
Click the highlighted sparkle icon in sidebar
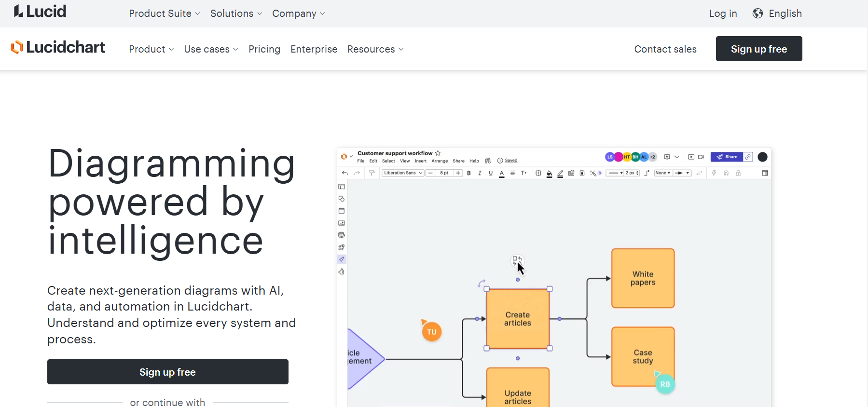[342, 259]
